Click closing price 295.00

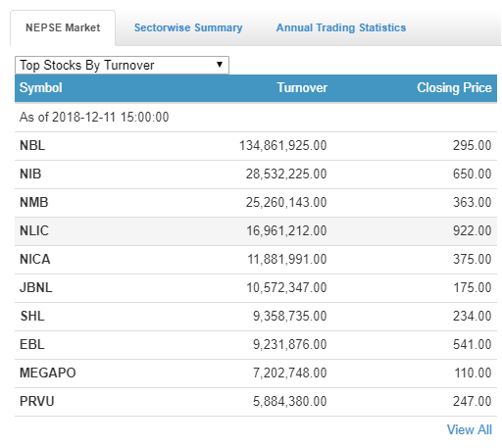pyautogui.click(x=473, y=146)
